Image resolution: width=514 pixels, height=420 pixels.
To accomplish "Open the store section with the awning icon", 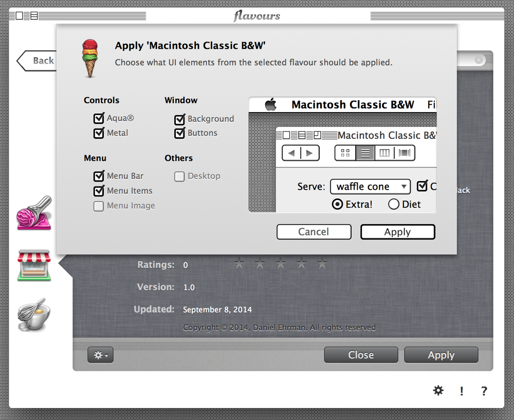I will click(34, 265).
